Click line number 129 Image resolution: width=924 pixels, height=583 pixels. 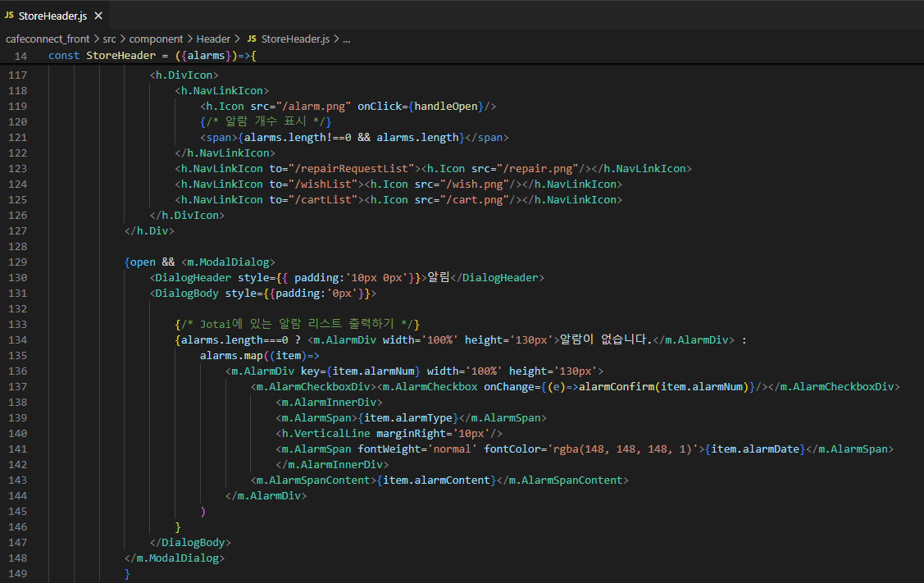pos(18,262)
